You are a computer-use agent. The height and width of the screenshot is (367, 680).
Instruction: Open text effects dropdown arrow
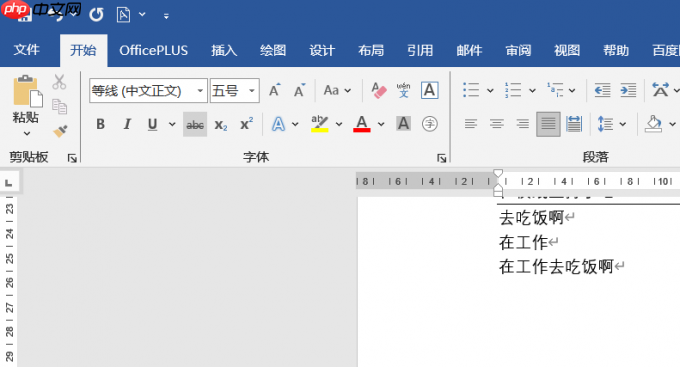point(295,125)
